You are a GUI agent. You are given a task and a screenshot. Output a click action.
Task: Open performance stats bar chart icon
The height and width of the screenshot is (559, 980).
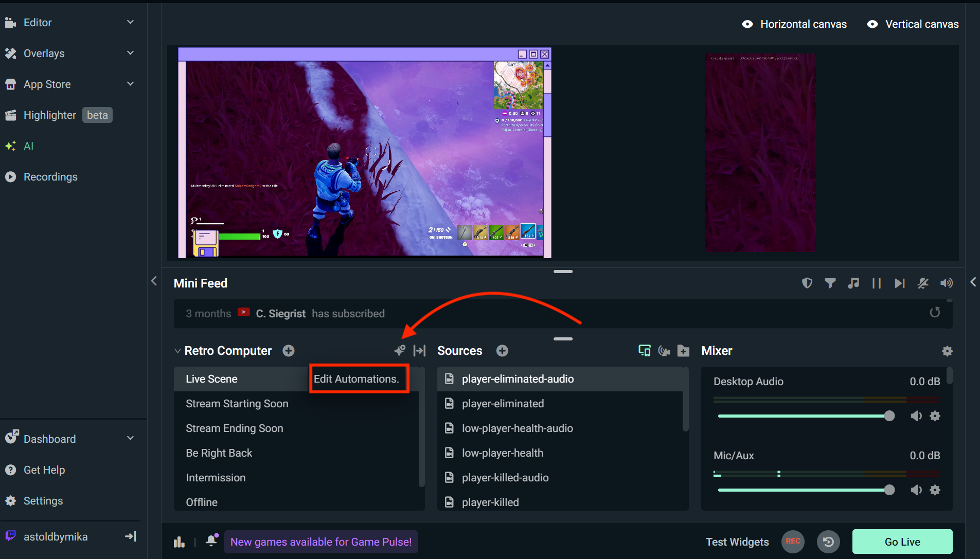179,542
